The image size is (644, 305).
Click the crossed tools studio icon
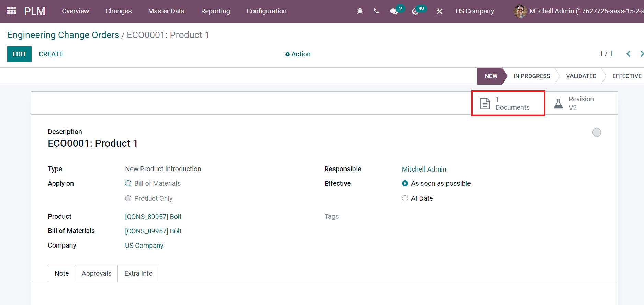[x=439, y=11]
